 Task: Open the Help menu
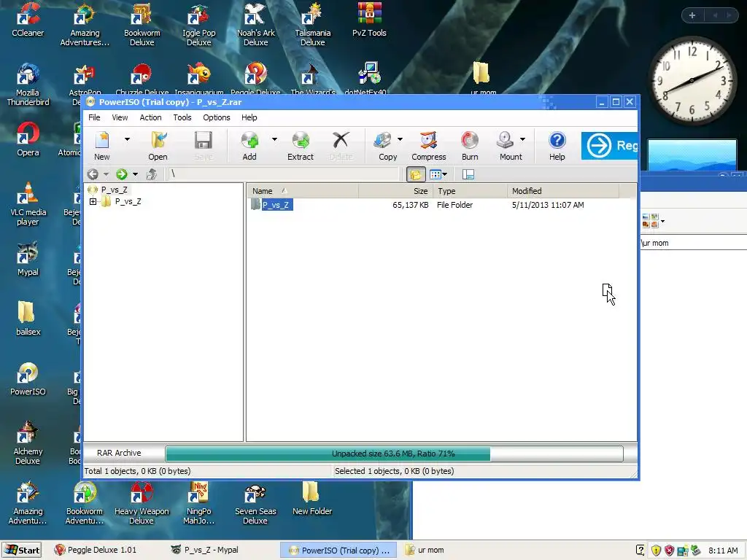pyautogui.click(x=249, y=117)
